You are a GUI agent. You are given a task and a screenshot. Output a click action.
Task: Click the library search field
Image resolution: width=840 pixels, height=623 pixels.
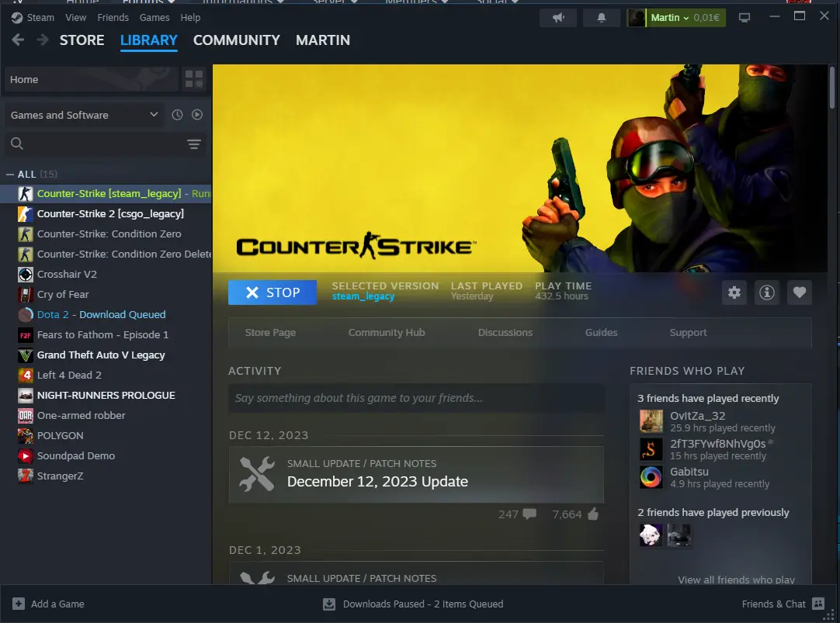point(105,144)
